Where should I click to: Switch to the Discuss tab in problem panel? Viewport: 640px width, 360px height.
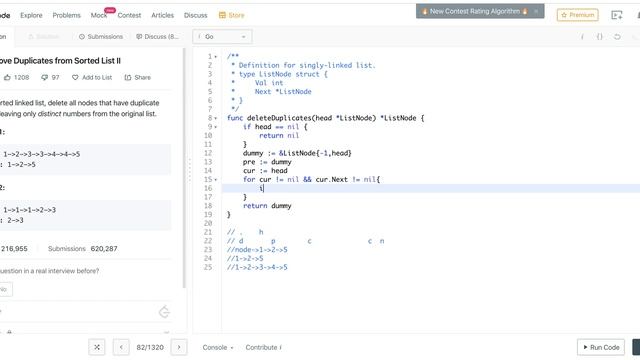point(158,37)
